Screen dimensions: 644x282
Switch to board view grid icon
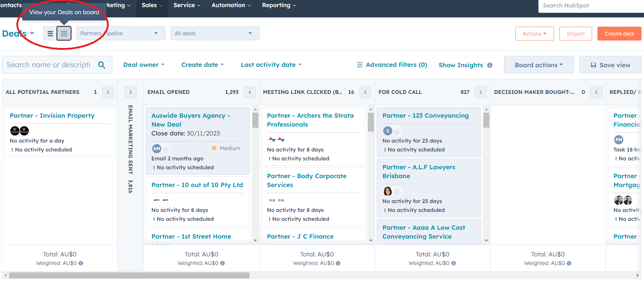coord(64,33)
